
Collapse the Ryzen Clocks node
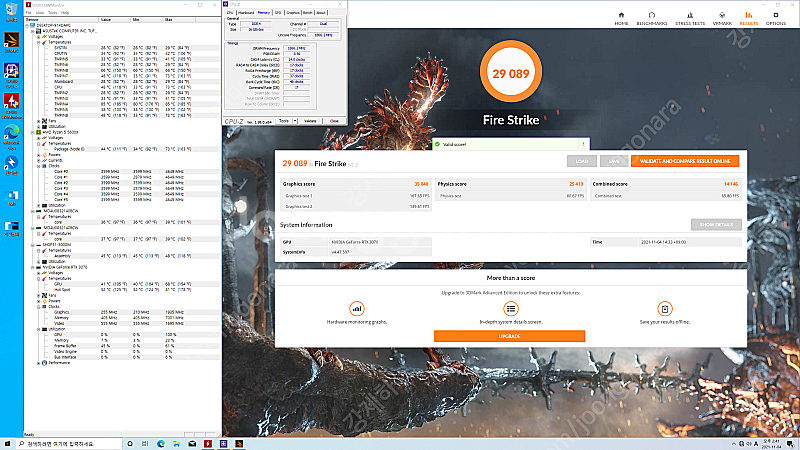(x=39, y=166)
